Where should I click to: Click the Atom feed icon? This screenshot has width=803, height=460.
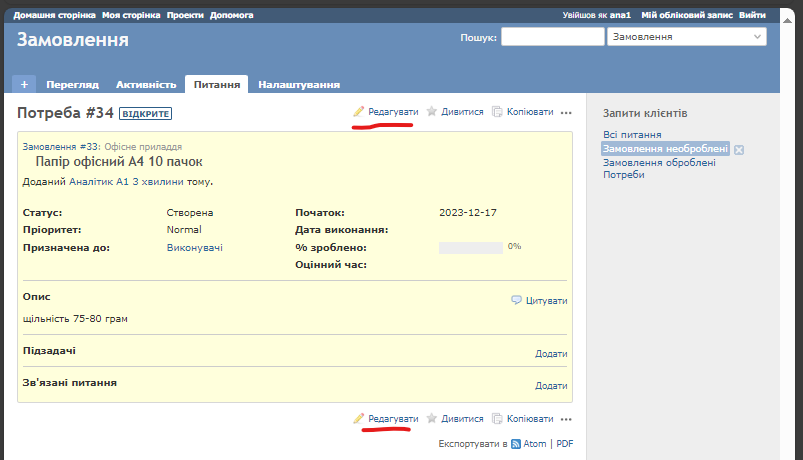(516, 444)
